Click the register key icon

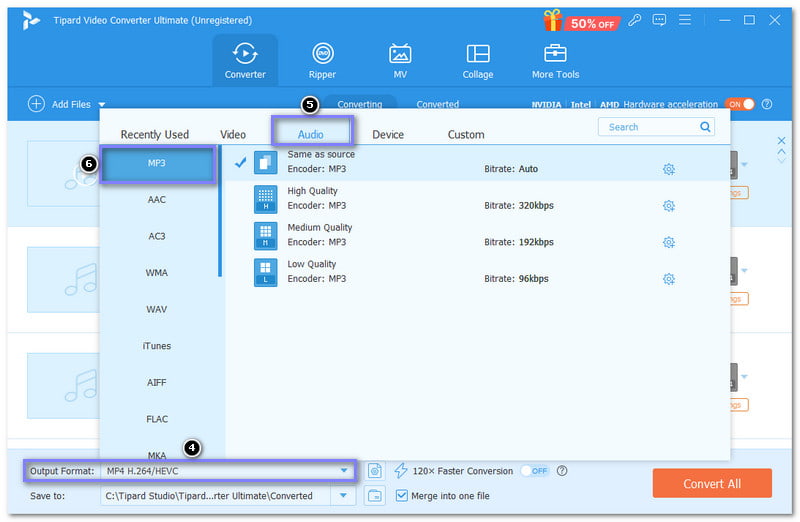coord(634,20)
